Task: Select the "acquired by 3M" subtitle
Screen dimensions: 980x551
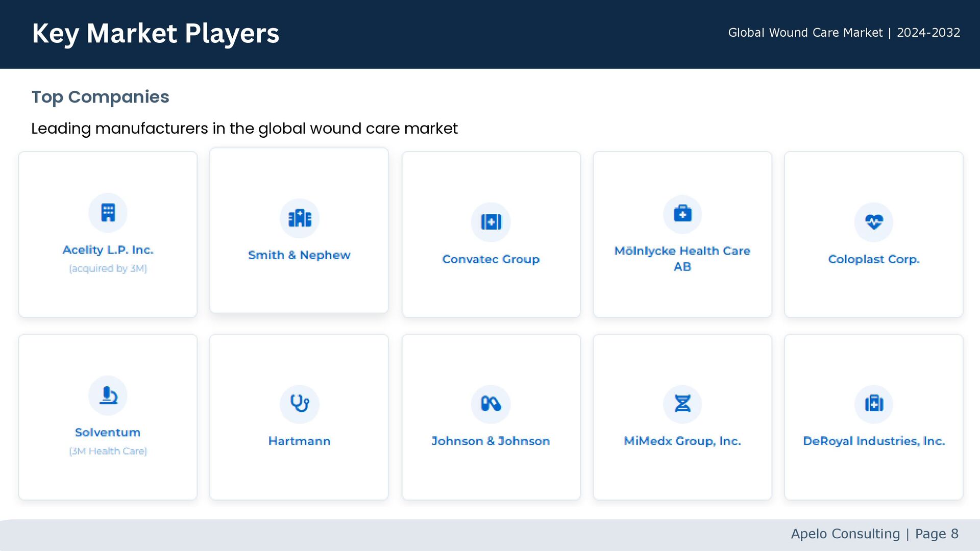Action: coord(108,268)
